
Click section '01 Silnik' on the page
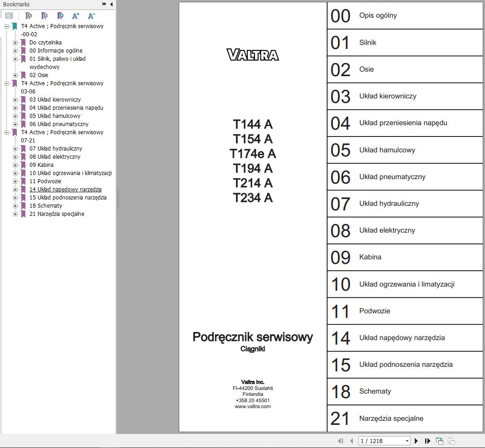[x=405, y=42]
